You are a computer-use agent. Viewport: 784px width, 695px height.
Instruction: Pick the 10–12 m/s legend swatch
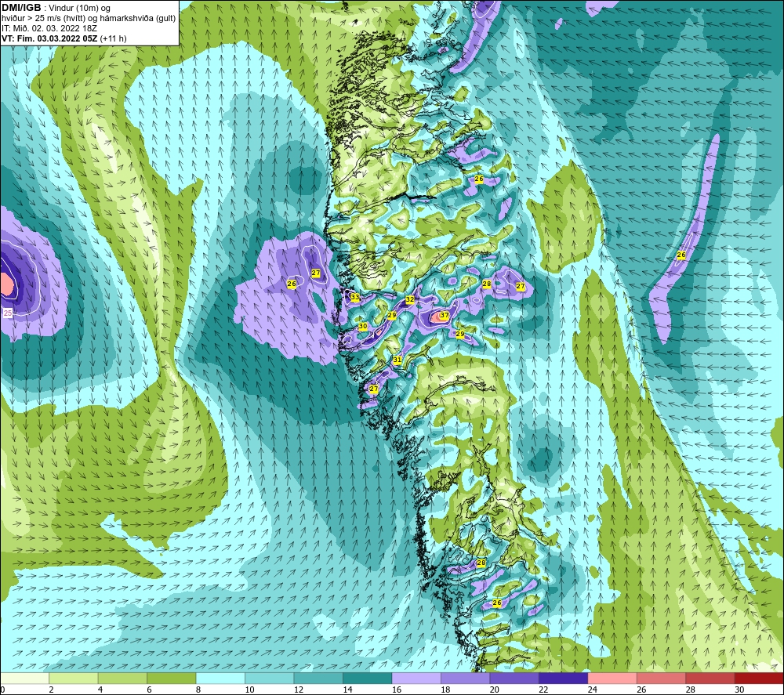coord(270,678)
